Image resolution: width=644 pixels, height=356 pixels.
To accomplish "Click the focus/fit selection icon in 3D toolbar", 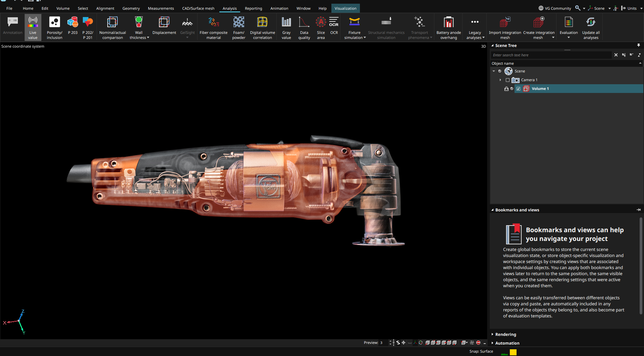I will click(x=472, y=343).
